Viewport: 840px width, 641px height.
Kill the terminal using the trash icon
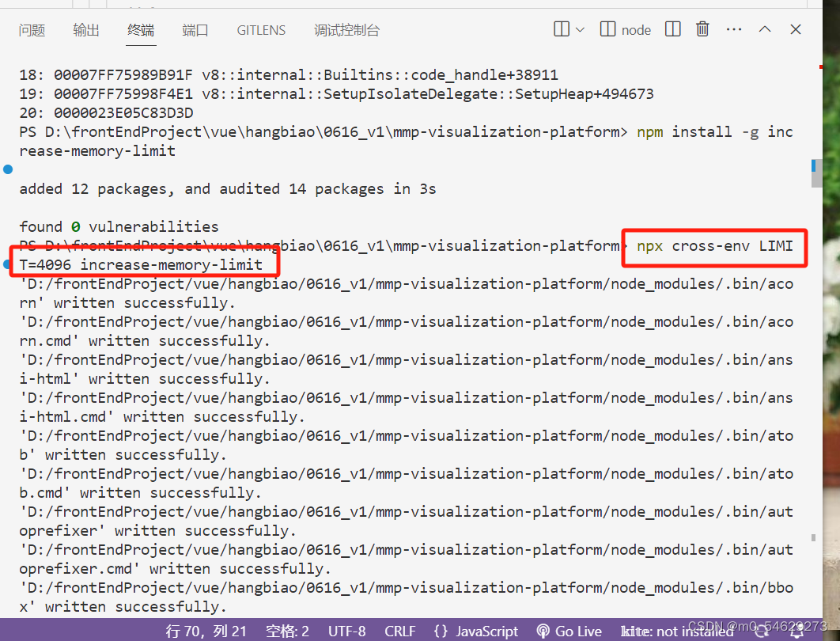pos(702,28)
